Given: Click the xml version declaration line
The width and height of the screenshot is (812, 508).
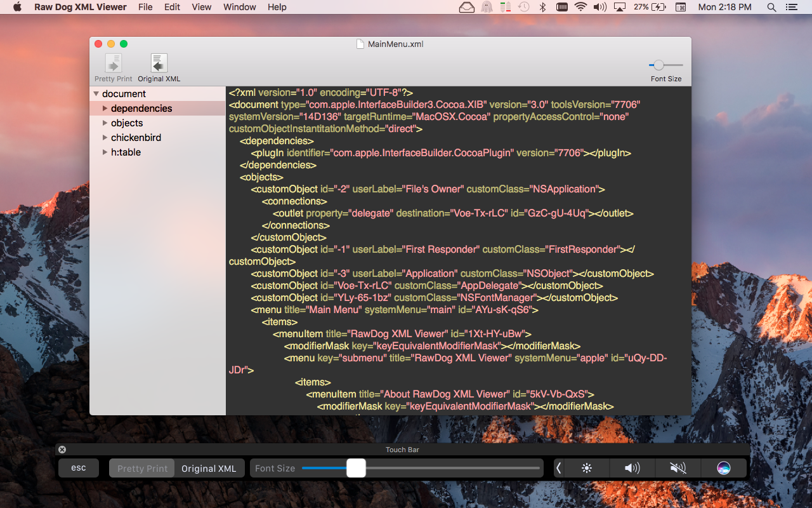Looking at the screenshot, I should [x=321, y=93].
